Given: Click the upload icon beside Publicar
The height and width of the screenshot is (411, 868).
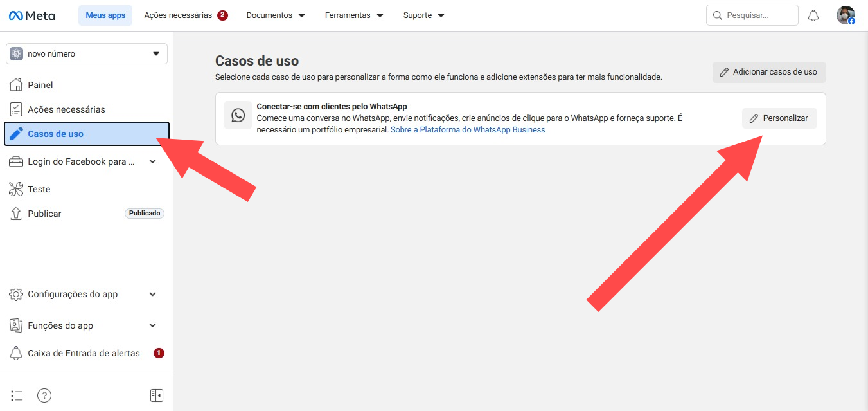Looking at the screenshot, I should [16, 214].
